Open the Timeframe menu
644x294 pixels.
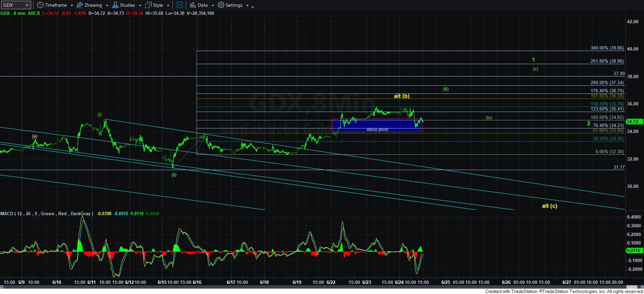pos(55,5)
